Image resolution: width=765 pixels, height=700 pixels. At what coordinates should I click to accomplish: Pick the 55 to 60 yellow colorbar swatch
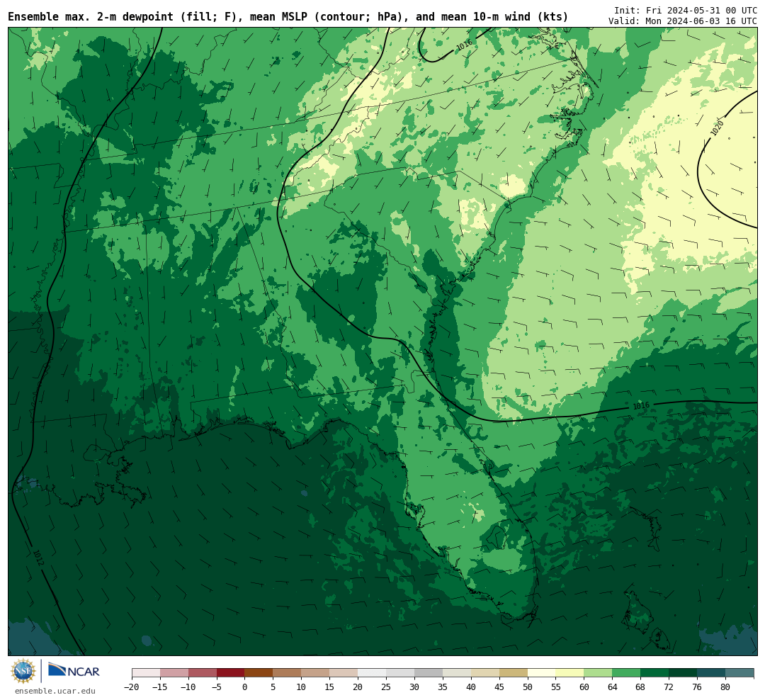[570, 673]
